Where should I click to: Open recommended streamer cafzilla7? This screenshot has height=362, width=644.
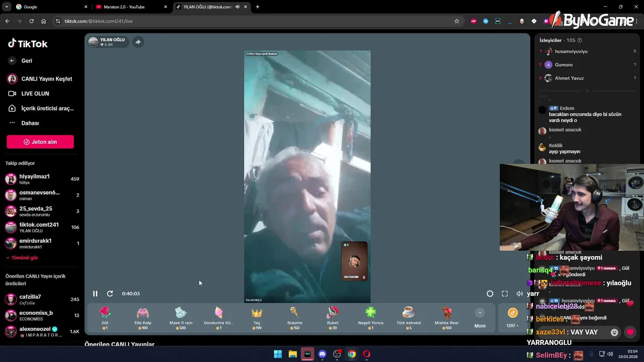[x=42, y=299]
